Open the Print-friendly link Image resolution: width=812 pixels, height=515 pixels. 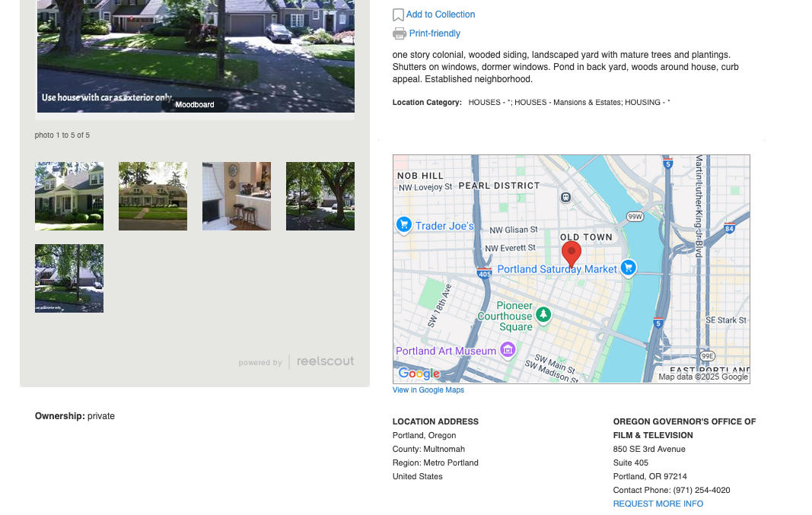435,33
